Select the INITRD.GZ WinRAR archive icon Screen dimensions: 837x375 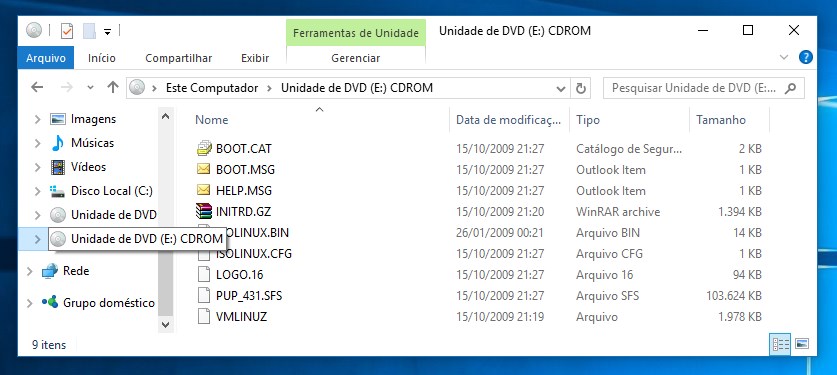tap(204, 211)
